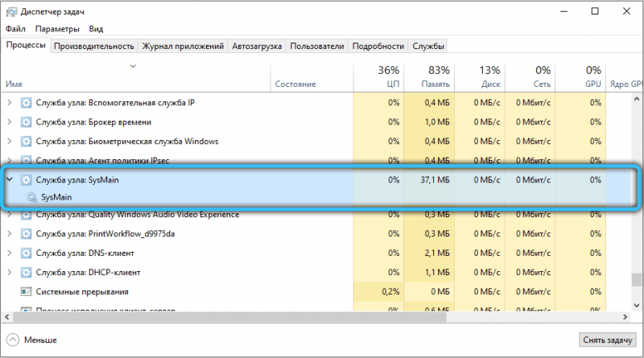Open the Параметры menu
This screenshot has width=644, height=358.
[57, 29]
